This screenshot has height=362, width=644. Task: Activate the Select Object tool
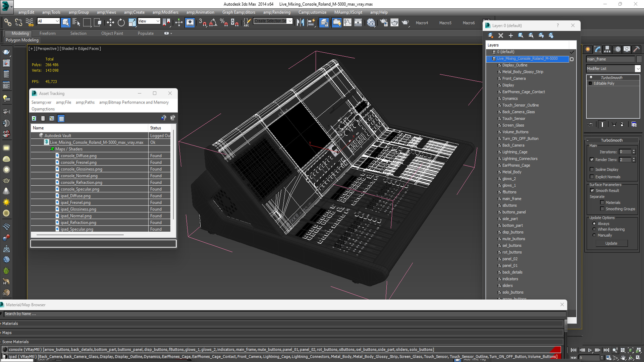tap(66, 22)
